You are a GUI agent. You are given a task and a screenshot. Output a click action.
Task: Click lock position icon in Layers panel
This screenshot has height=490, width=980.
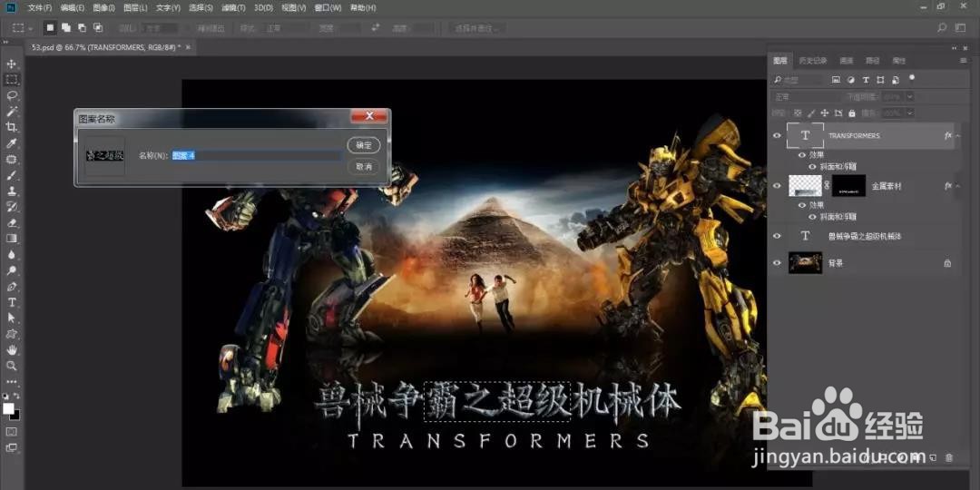click(824, 113)
